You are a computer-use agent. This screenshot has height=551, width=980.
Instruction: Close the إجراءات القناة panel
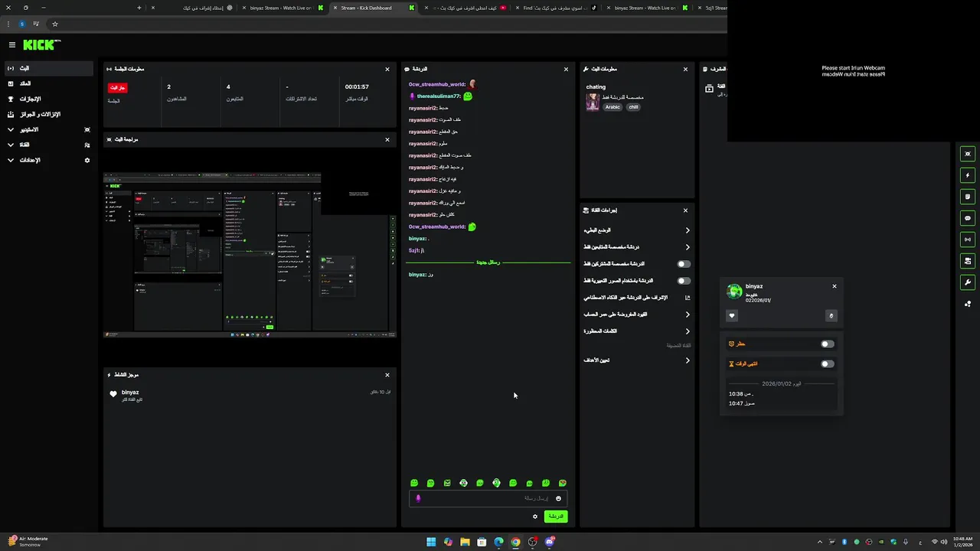(685, 210)
